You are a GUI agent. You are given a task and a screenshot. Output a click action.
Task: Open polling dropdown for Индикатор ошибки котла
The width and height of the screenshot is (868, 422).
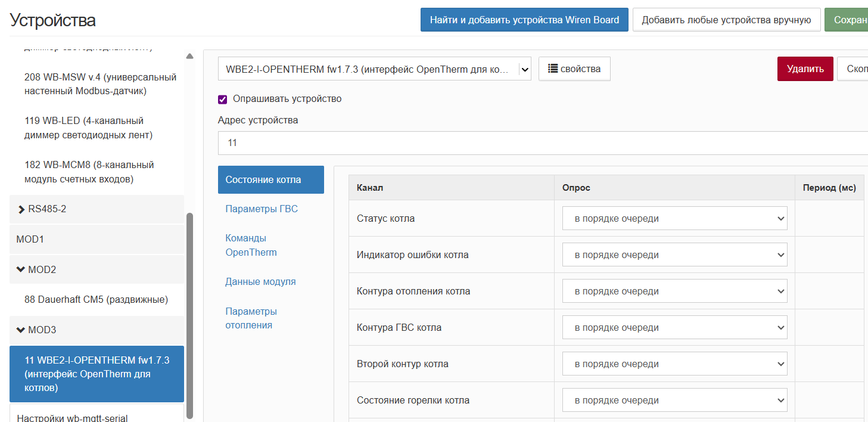[674, 255]
